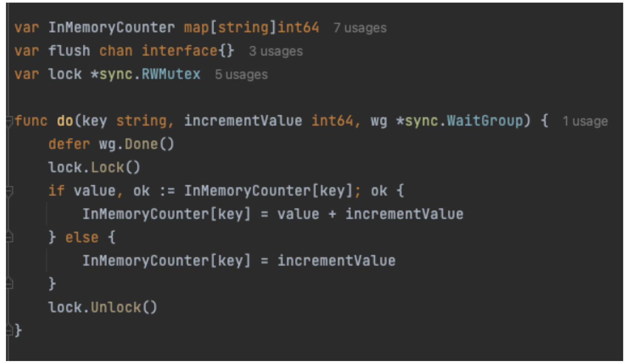This screenshot has height=364, width=629.
Task: Click the map[string]int64 type
Action: [251, 28]
